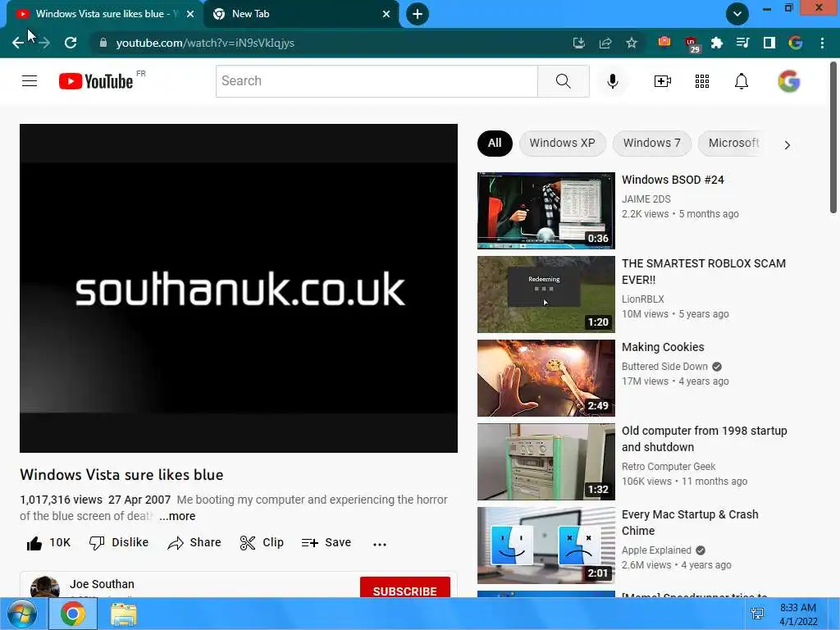Open the Google account avatar menu

pyautogui.click(x=788, y=81)
